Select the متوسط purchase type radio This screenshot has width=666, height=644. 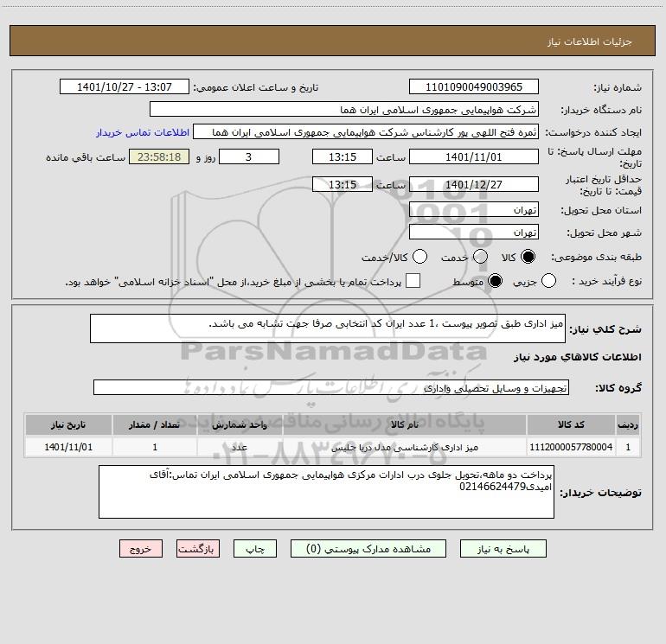pos(495,281)
